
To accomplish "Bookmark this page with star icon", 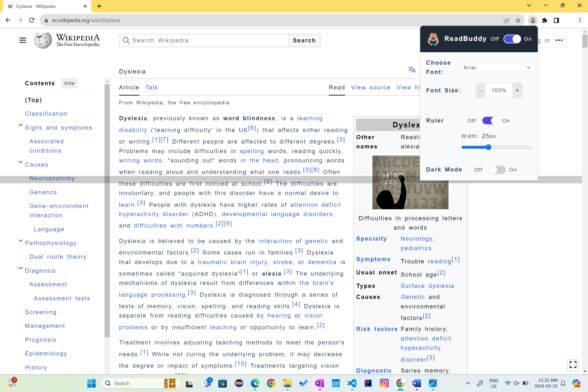I will pyautogui.click(x=518, y=20).
